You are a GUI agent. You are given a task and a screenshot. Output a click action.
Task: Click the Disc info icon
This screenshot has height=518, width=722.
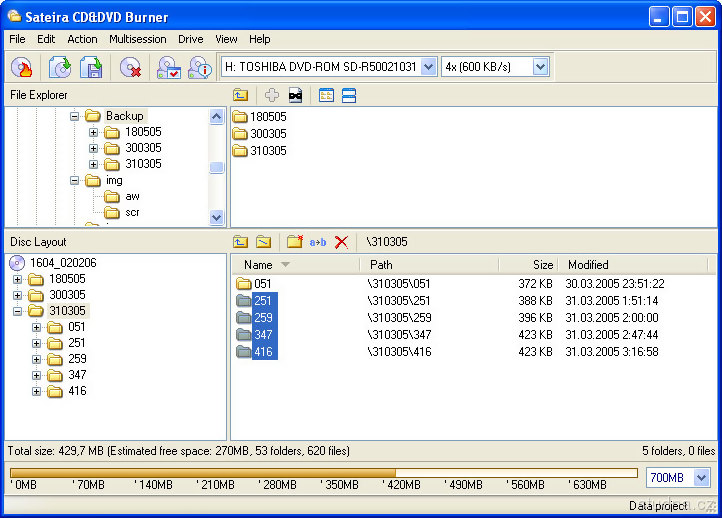199,67
